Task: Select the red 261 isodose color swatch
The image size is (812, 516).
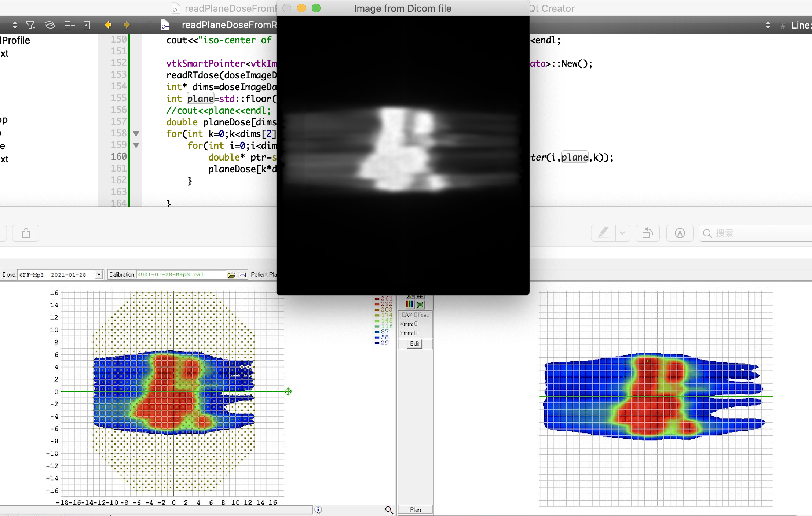Action: (377, 298)
